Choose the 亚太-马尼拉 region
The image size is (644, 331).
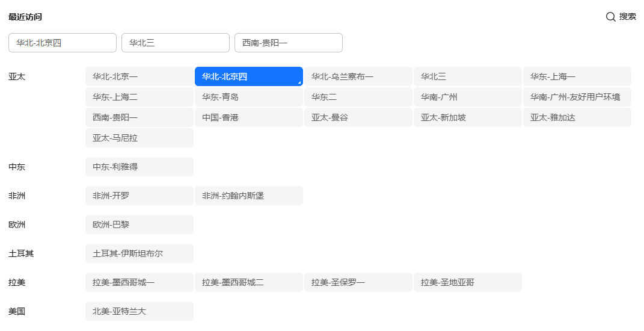(140, 138)
